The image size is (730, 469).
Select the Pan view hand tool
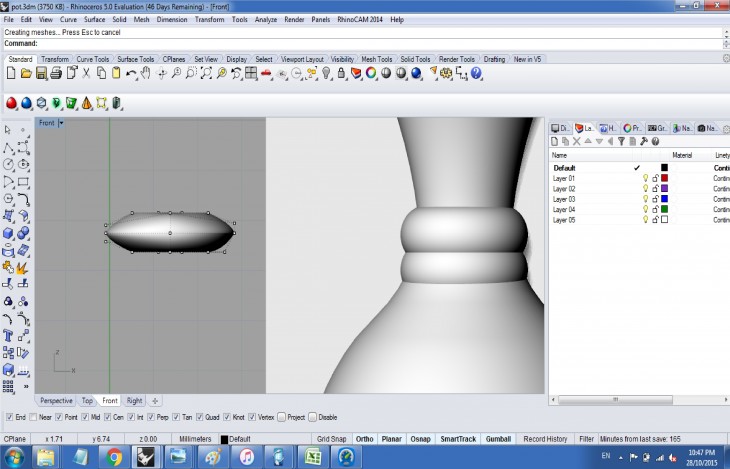coord(146,73)
